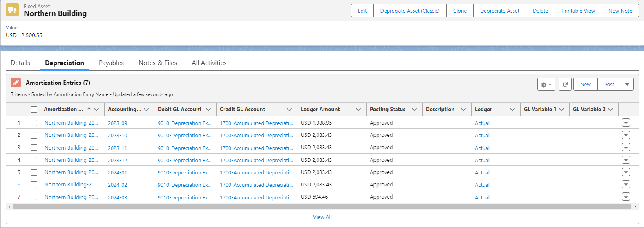Image resolution: width=644 pixels, height=228 pixels.
Task: Check the row 5 entry 2024-01
Action: pos(34,172)
